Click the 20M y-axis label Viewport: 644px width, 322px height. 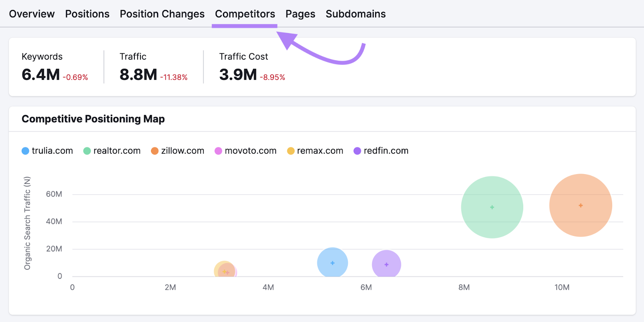pos(54,249)
